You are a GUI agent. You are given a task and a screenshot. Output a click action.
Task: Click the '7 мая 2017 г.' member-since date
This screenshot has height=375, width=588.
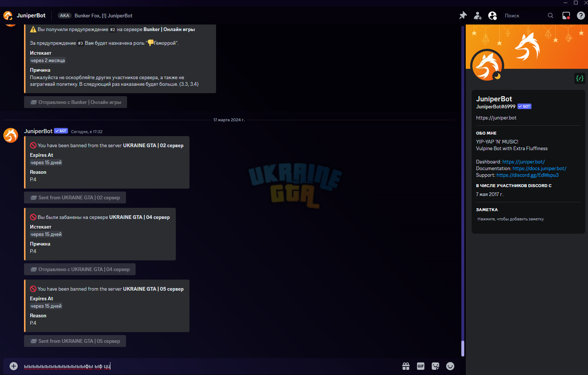490,195
